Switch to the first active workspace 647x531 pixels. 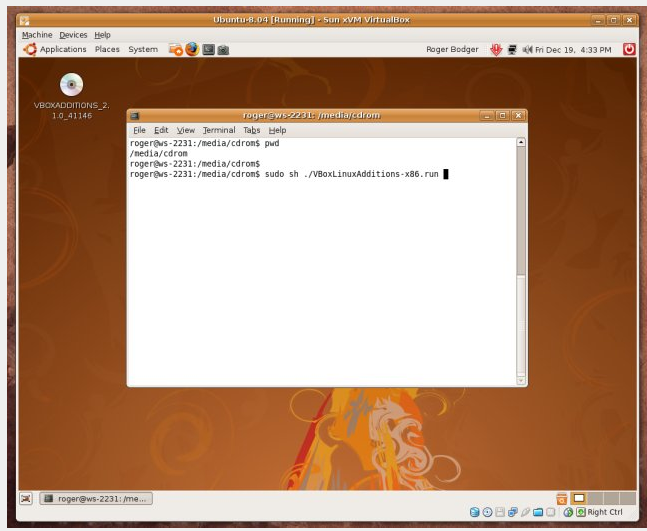[579, 498]
